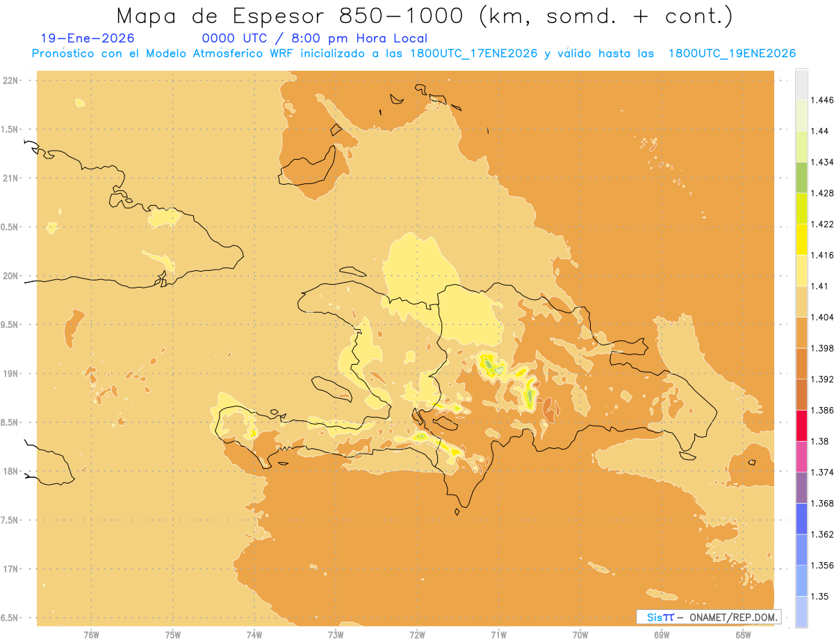The width and height of the screenshot is (834, 644).
Task: Click the color bar label "1.44"
Action: pos(819,131)
